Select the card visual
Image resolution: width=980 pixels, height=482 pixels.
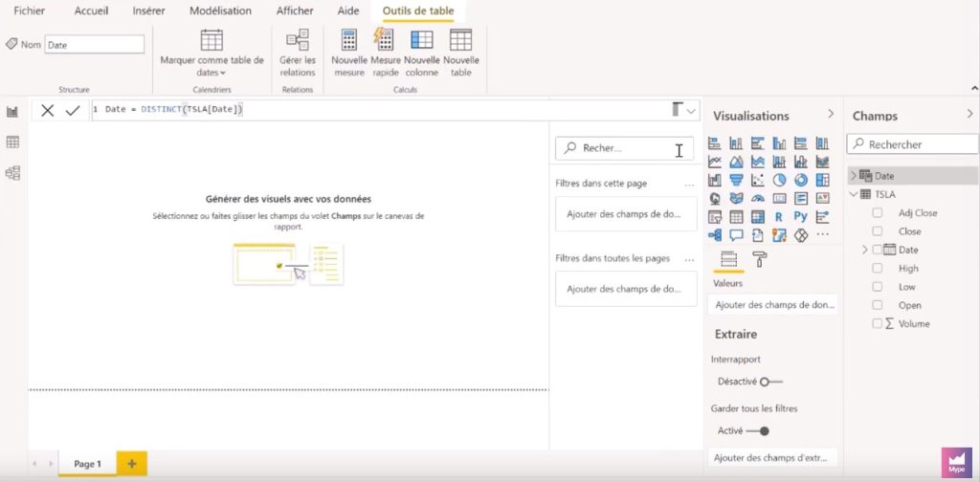[x=779, y=199]
